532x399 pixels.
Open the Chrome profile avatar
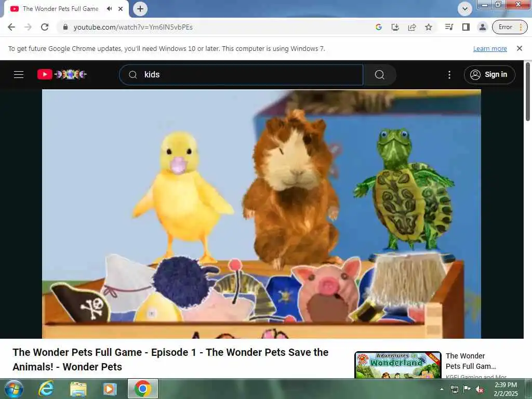(x=483, y=27)
